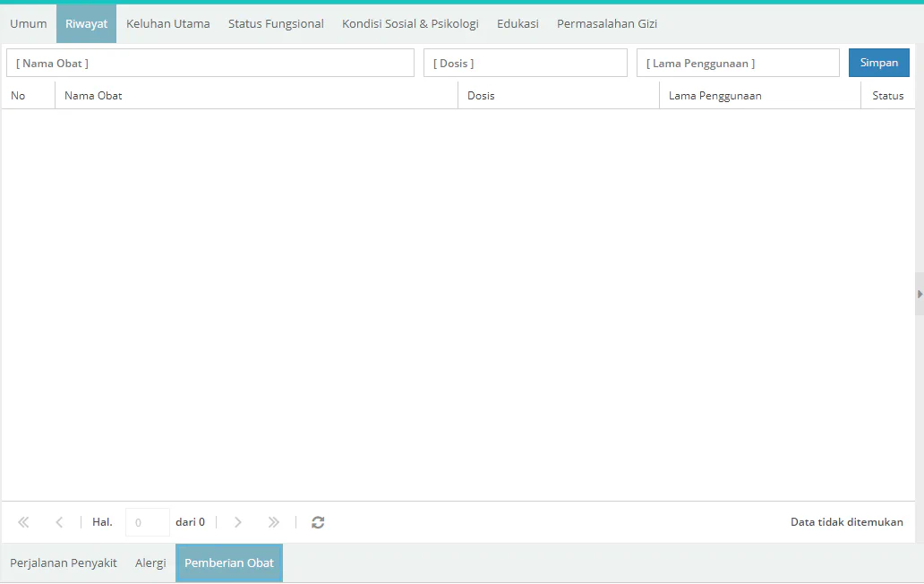Refresh the medication table
This screenshot has width=924, height=584.
click(318, 522)
